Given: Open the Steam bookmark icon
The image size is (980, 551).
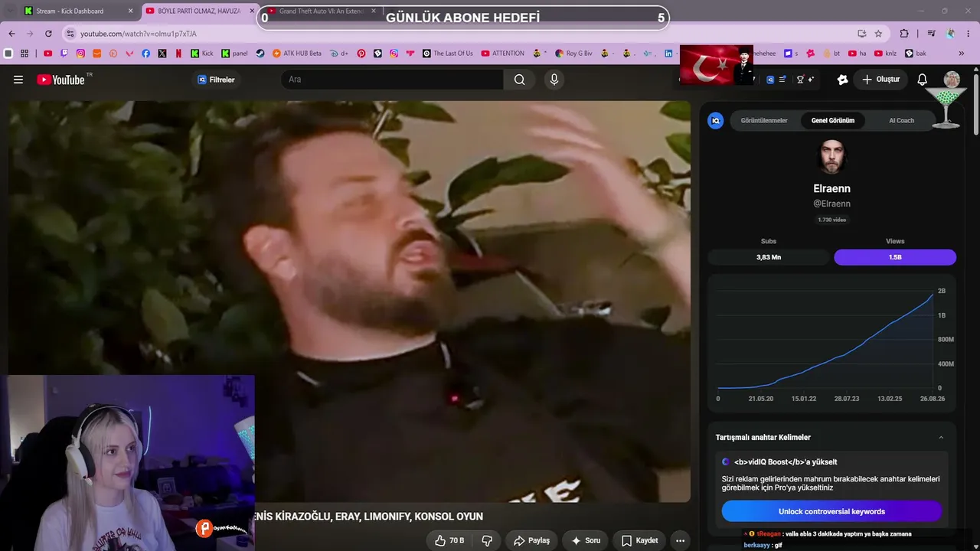Looking at the screenshot, I should [x=260, y=54].
